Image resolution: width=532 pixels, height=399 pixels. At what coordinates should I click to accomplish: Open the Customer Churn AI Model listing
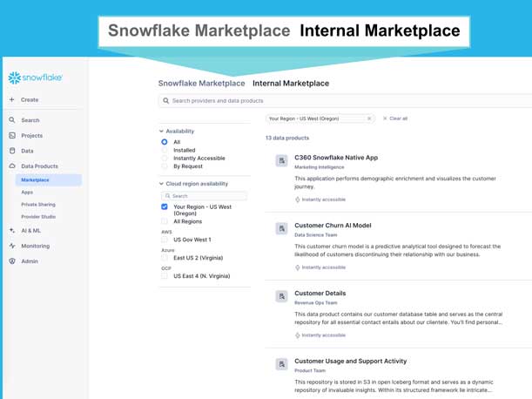[x=333, y=226]
